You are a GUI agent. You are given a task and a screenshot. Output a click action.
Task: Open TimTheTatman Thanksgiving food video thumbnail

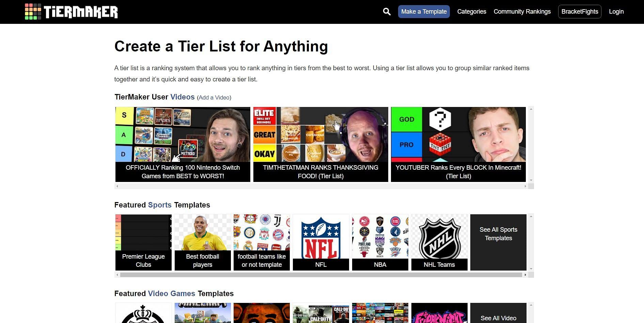pyautogui.click(x=320, y=135)
